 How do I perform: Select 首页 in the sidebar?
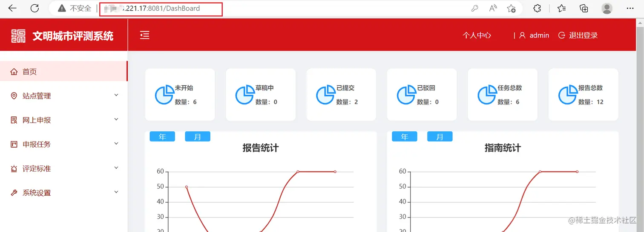pyautogui.click(x=63, y=71)
